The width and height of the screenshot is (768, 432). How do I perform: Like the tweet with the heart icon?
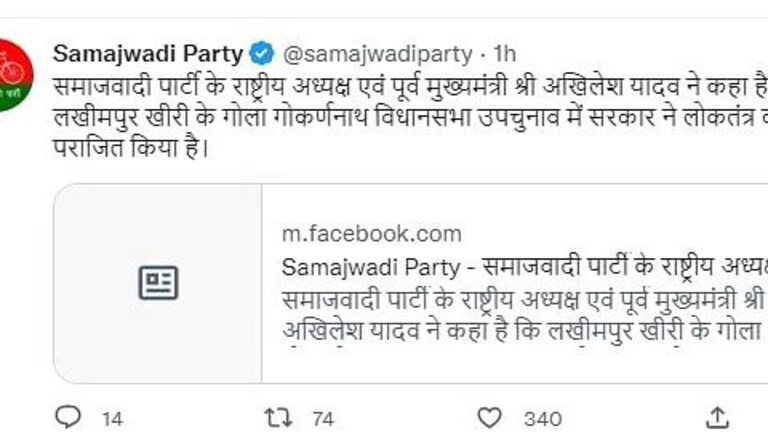tap(489, 417)
